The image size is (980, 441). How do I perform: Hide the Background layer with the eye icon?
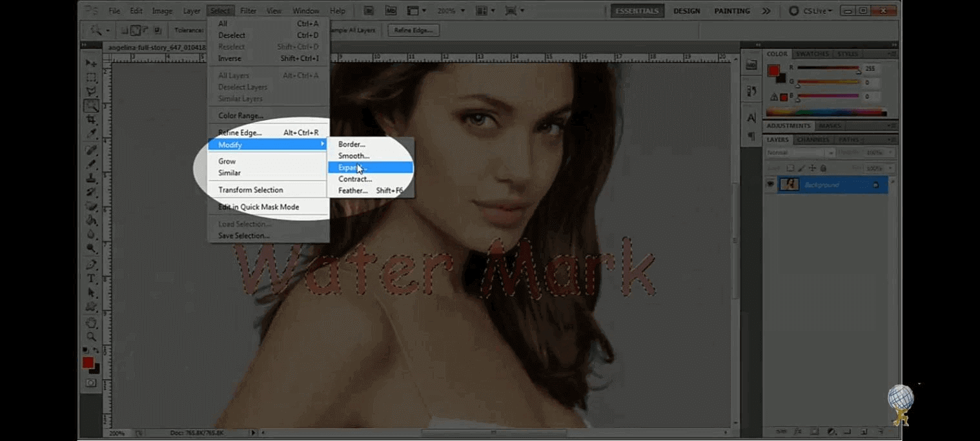tap(770, 185)
